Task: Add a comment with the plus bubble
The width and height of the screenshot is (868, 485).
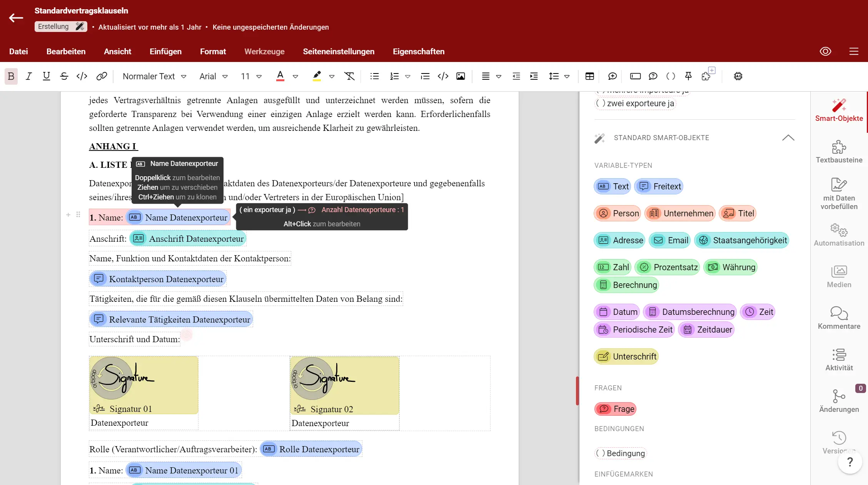Action: pyautogui.click(x=612, y=76)
